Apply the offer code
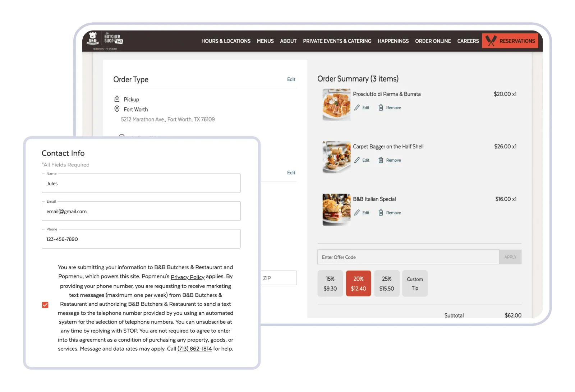The width and height of the screenshot is (575, 392). pos(510,257)
